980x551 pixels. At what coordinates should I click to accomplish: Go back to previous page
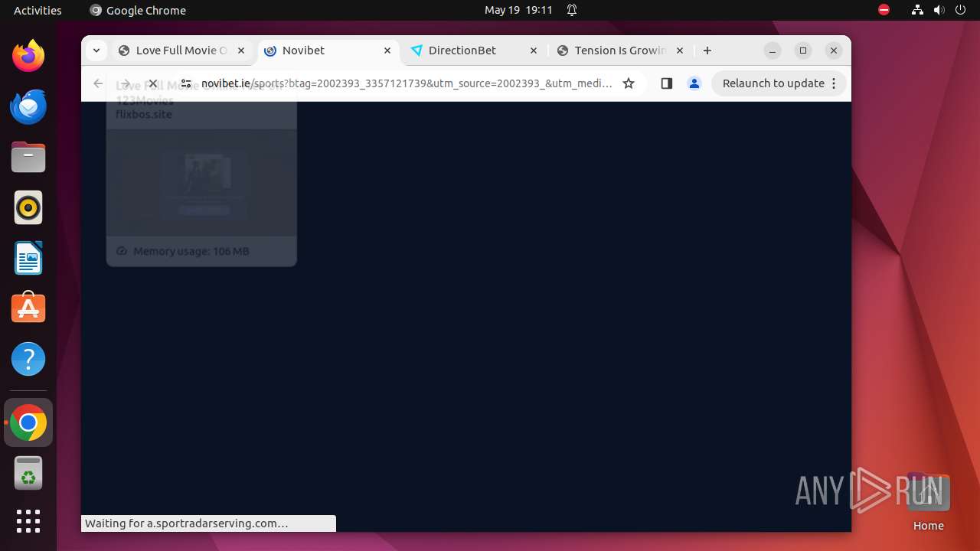click(x=98, y=83)
